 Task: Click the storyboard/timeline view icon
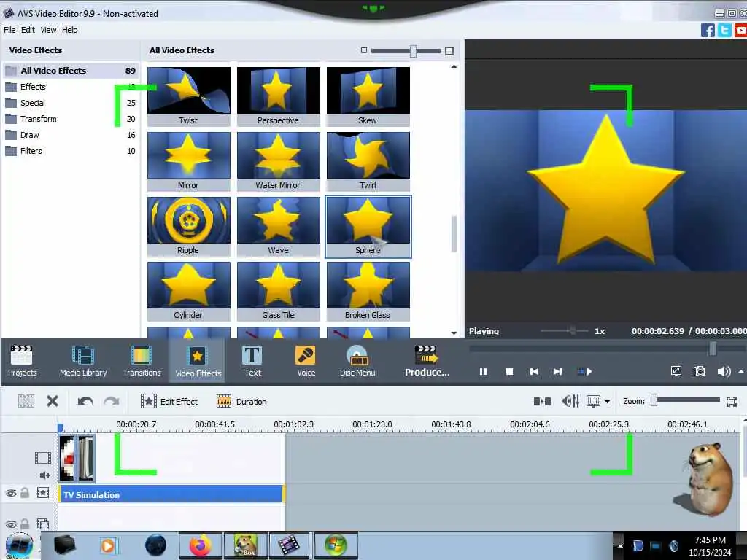click(542, 402)
